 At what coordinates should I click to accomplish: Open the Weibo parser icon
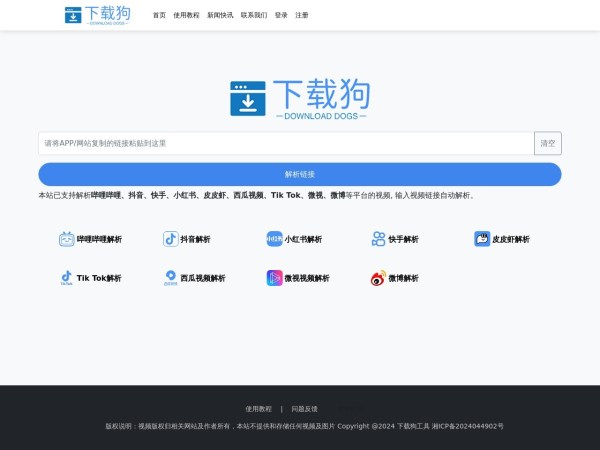[378, 278]
